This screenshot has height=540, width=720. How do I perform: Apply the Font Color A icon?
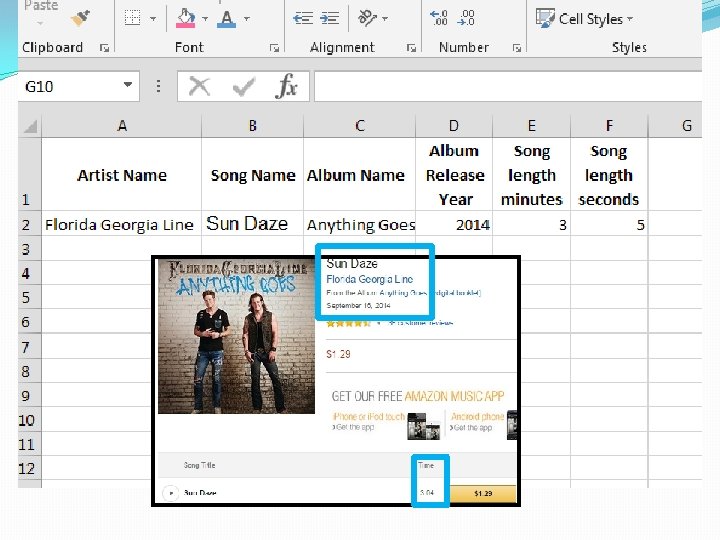226,19
